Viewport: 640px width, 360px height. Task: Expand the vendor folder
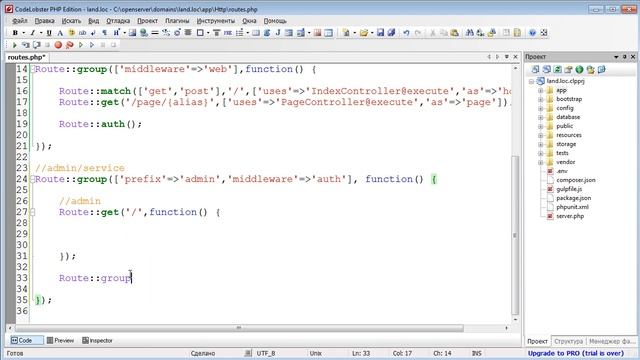(540, 162)
